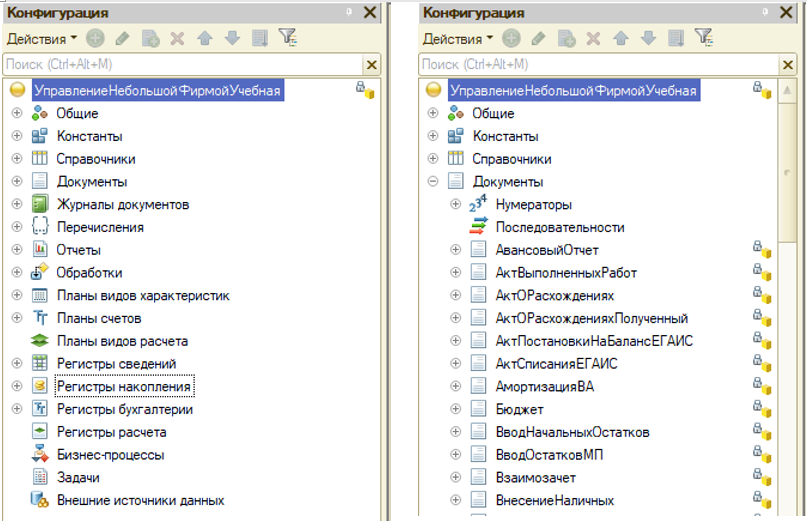The width and height of the screenshot is (807, 521).
Task: Clear search in right panel with X
Action: coord(787,65)
